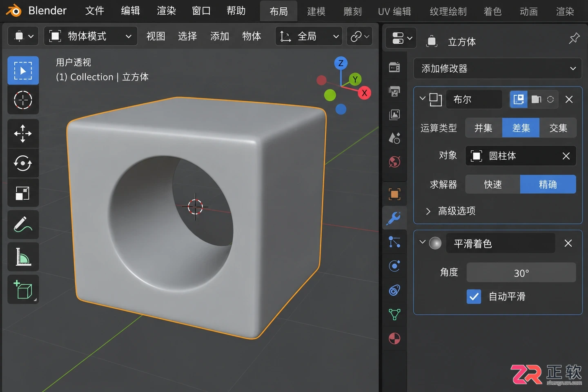Open the 物体模式 mode dropdown
588x392 pixels.
(90, 36)
